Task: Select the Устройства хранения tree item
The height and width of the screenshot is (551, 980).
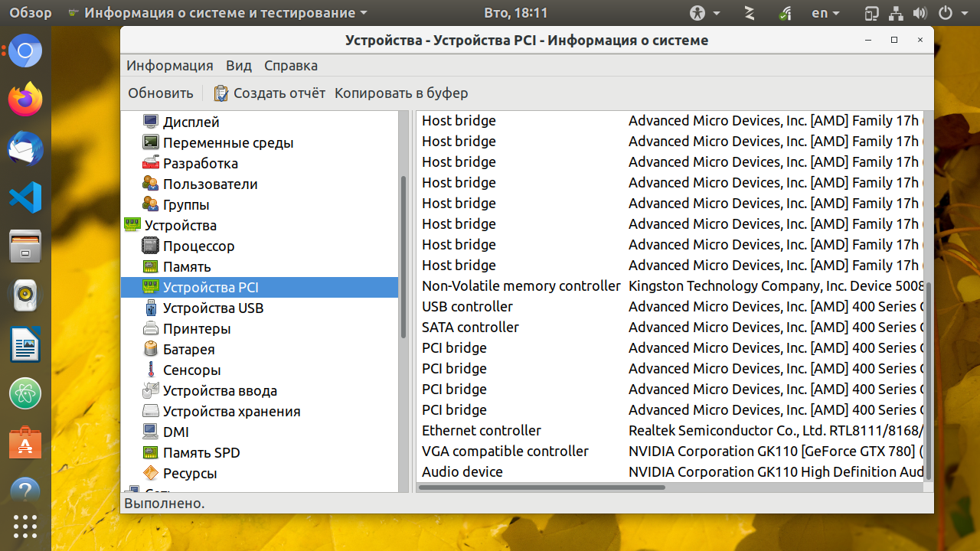Action: (x=231, y=412)
